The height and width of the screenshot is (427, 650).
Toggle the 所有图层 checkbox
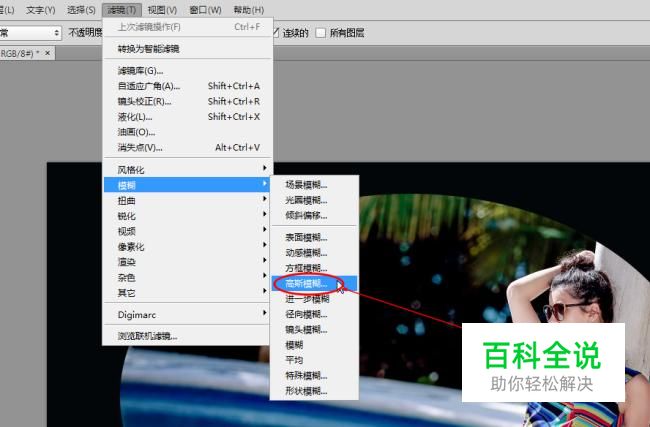tap(320, 33)
